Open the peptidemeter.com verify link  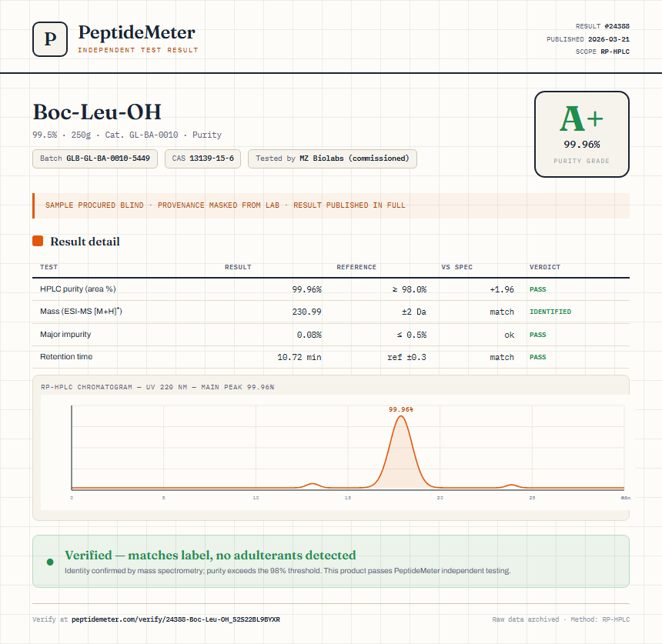click(176, 619)
